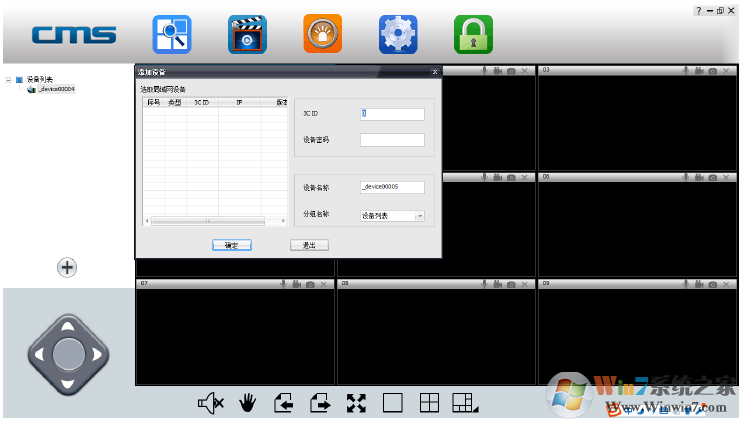Open the live preview icon in top toolbar
This screenshot has width=743, height=421.
(171, 35)
